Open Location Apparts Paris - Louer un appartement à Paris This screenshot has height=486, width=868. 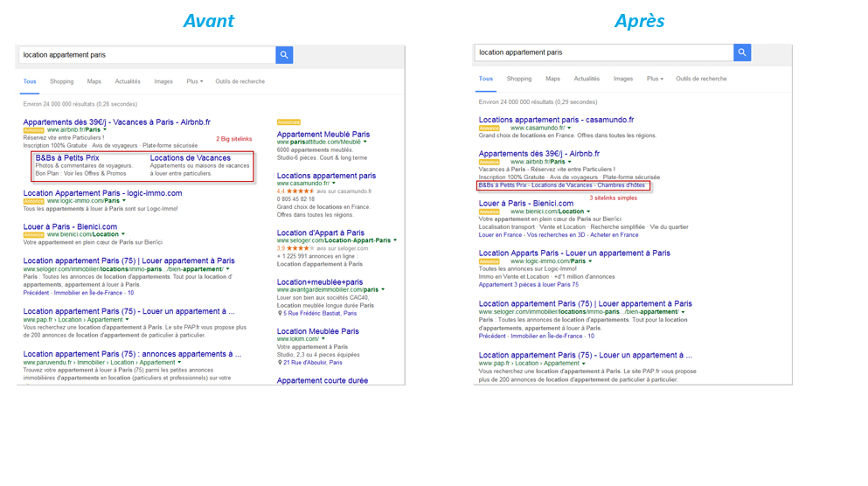[574, 253]
